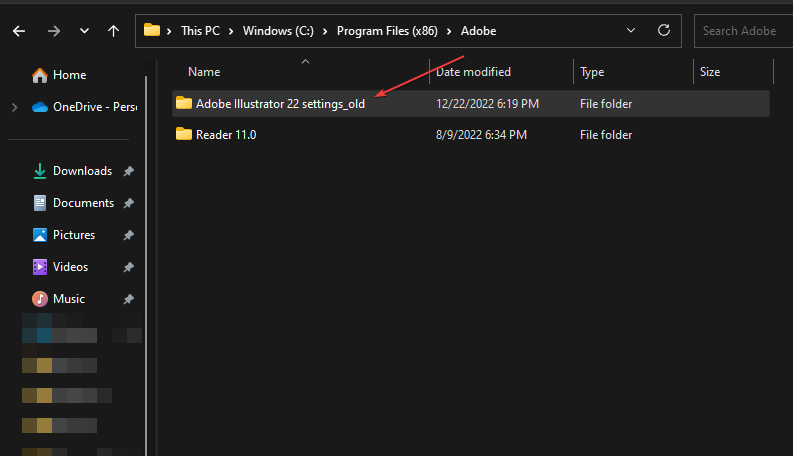Refresh the Adobe folder view
The height and width of the screenshot is (456, 793).
click(664, 30)
